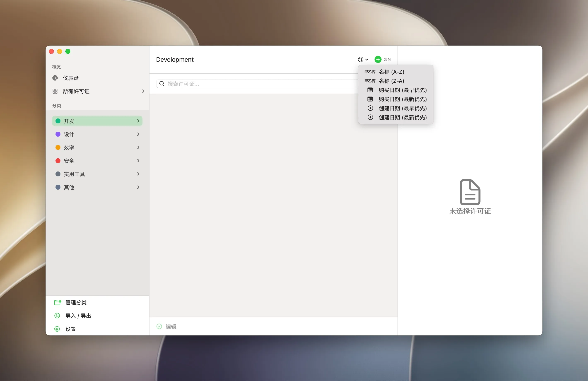Choose 购买日期 (最早优先) sort option
Image resolution: width=588 pixels, height=381 pixels.
click(395, 90)
